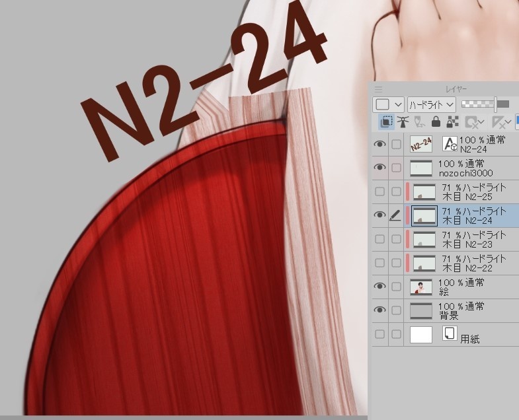This screenshot has width=519, height=420.
Task: Toggle Clip to Layer Below icon
Action: point(386,122)
